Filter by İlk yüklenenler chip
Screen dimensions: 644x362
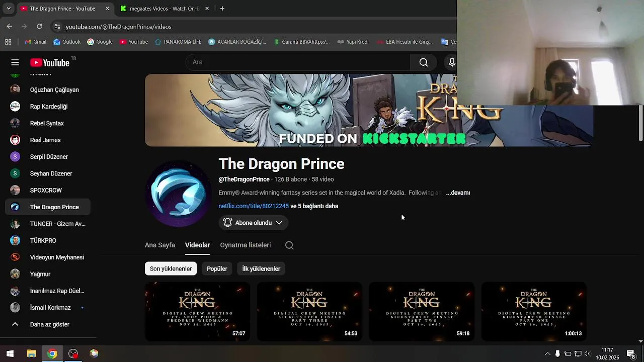261,268
